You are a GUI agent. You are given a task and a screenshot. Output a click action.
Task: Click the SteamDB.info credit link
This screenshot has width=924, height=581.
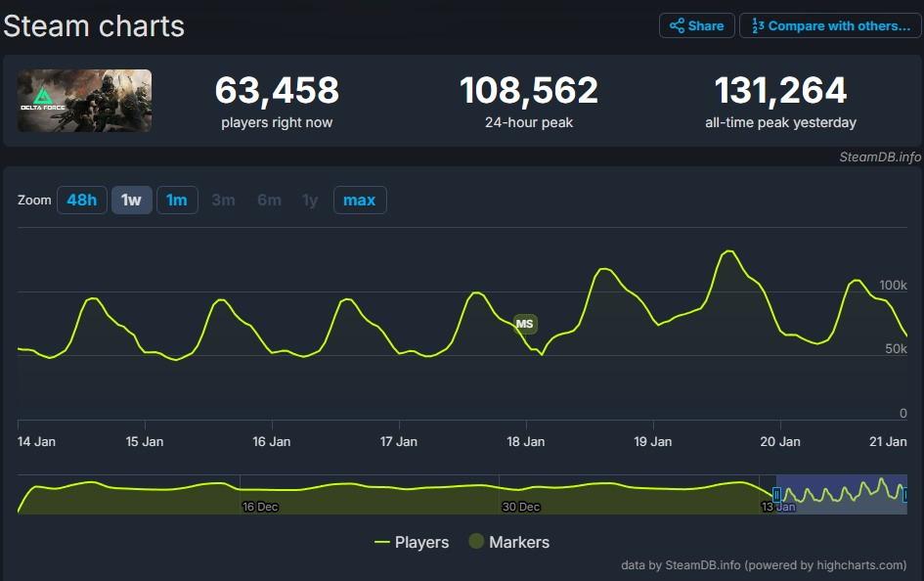coord(880,156)
